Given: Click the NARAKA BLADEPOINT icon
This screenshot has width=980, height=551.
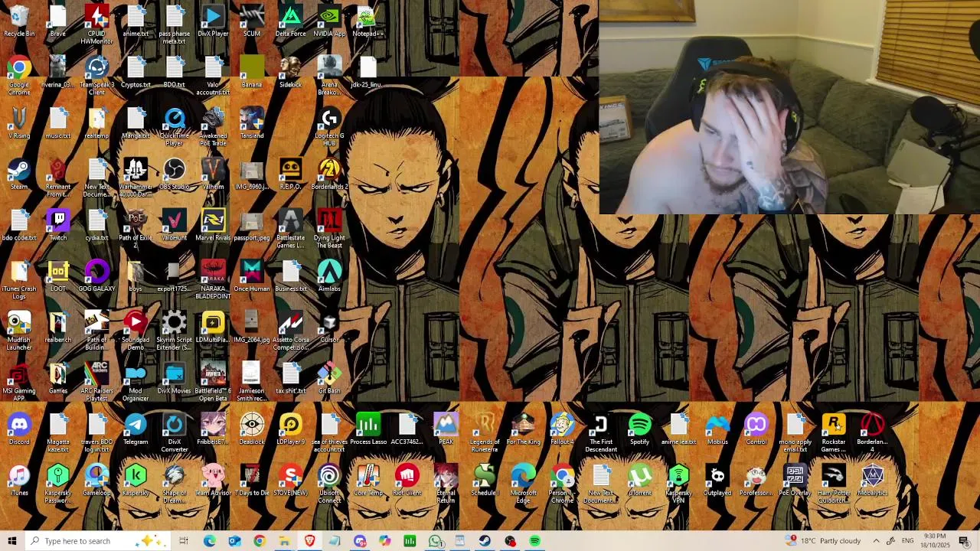Looking at the screenshot, I should click(x=213, y=280).
